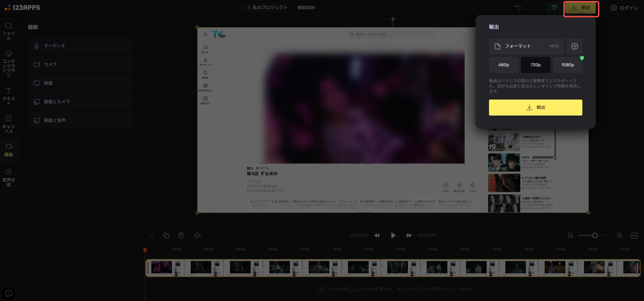Viewport: 644px width, 301px height.
Task: Click the green premium diamond icon
Action: pyautogui.click(x=554, y=7)
